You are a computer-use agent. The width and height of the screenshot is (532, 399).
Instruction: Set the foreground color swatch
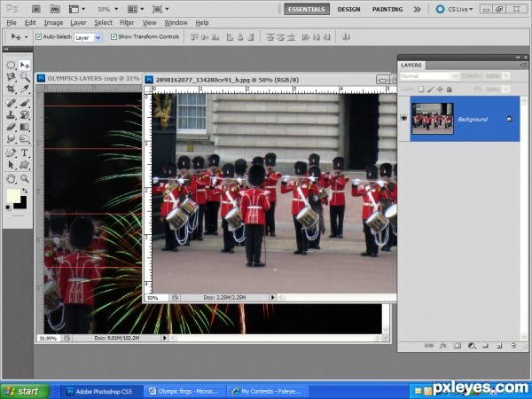(13, 196)
